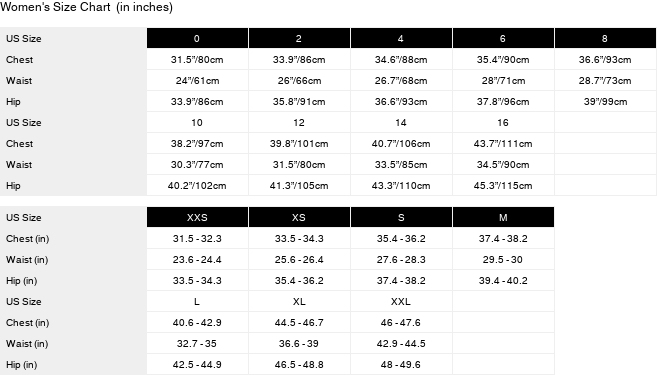Click the hip value 39"/99cm
The width and height of the screenshot is (657, 375).
[605, 101]
